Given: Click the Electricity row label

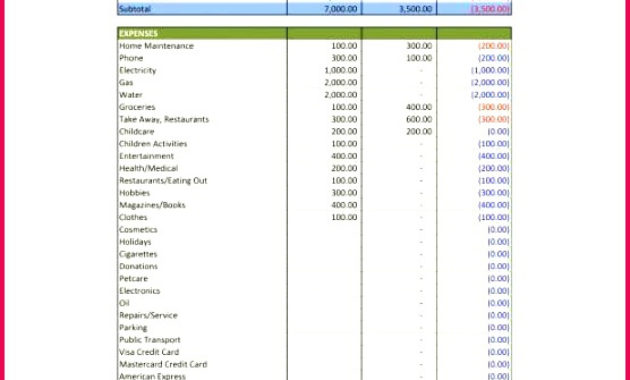Looking at the screenshot, I should click(x=137, y=70).
